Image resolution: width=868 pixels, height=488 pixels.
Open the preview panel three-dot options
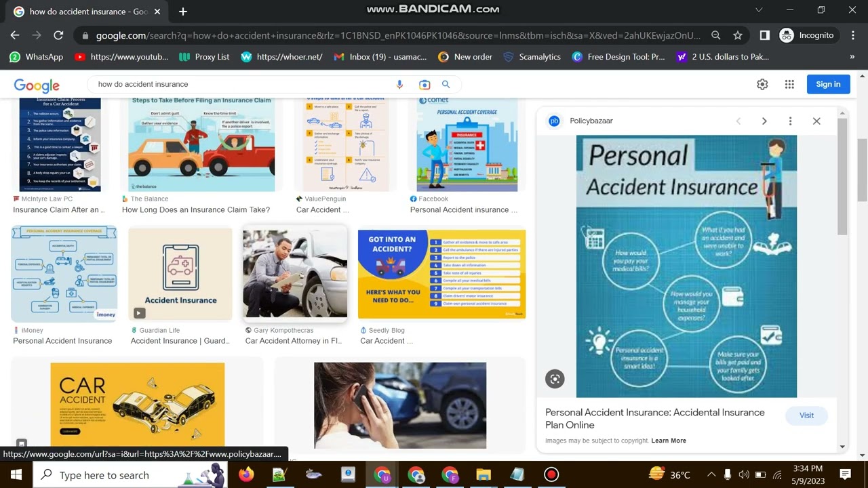coord(790,121)
